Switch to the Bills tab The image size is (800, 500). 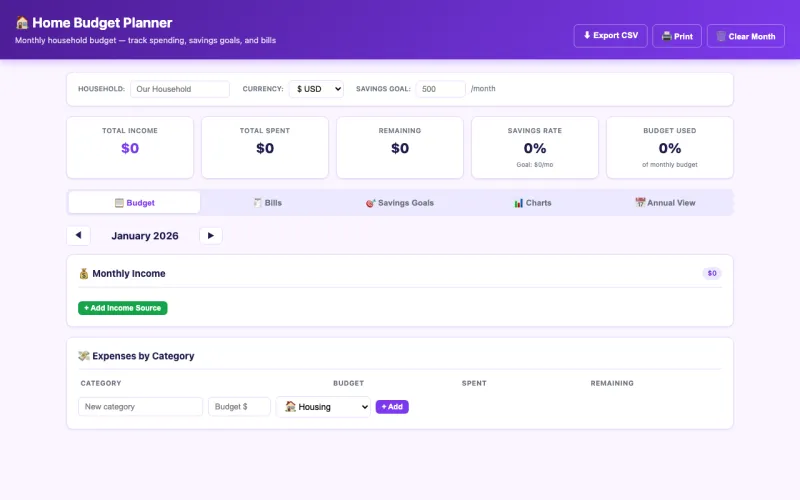tap(267, 203)
